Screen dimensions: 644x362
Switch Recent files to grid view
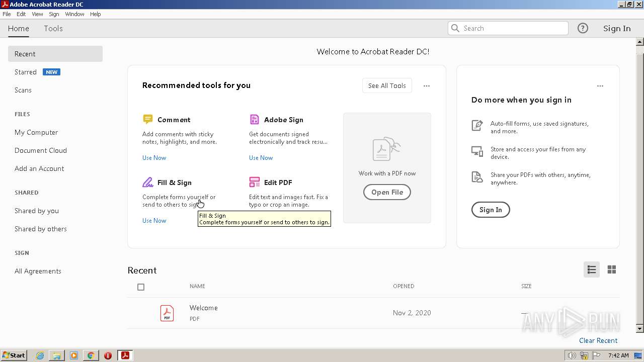click(x=612, y=269)
